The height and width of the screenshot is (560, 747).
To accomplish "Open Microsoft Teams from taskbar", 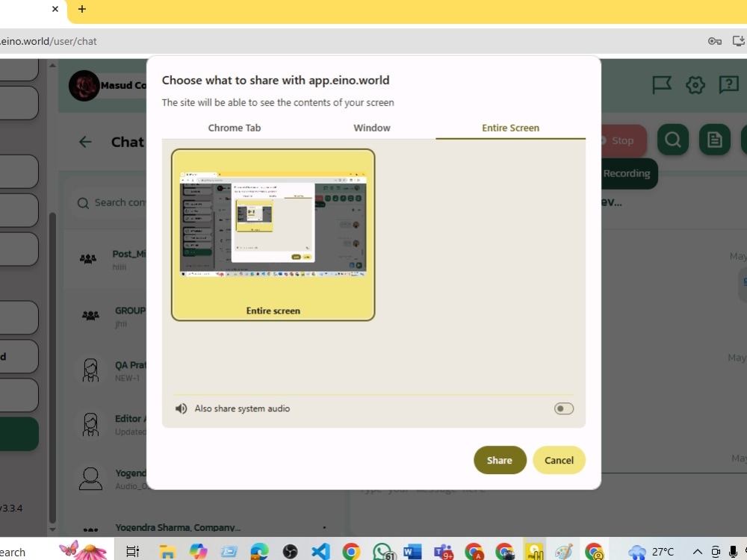I will pyautogui.click(x=443, y=552).
